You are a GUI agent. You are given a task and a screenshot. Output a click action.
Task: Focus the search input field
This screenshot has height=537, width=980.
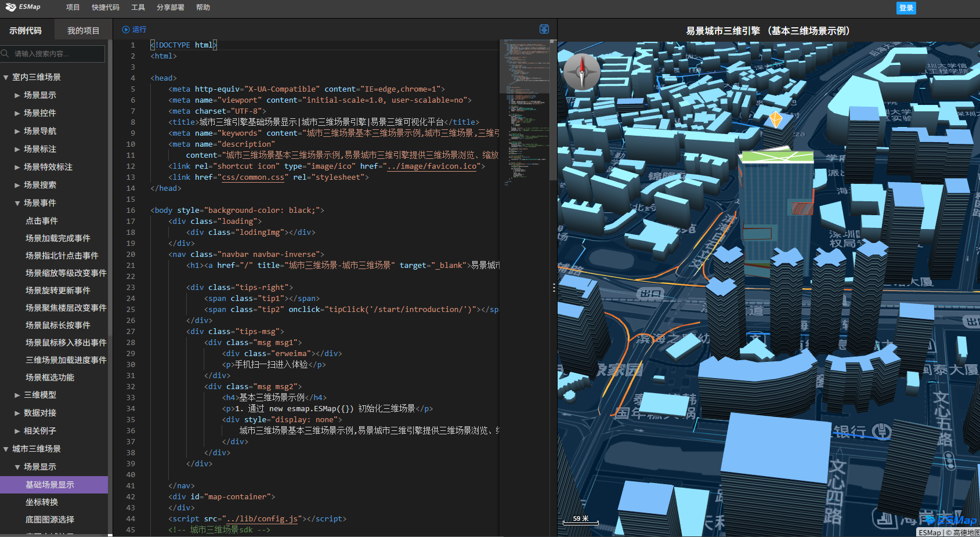click(53, 53)
